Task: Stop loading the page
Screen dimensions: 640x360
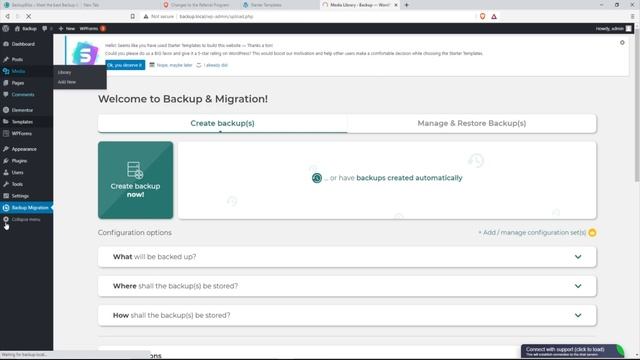Action: point(29,16)
